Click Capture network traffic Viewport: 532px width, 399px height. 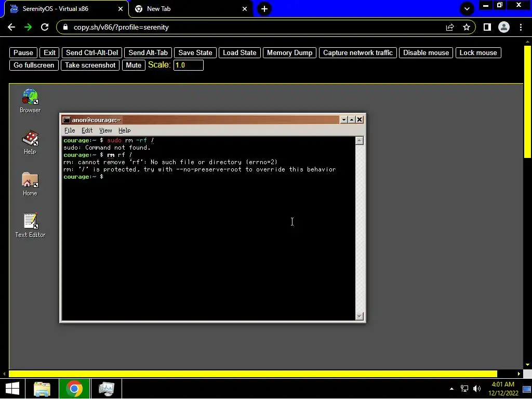tap(357, 52)
